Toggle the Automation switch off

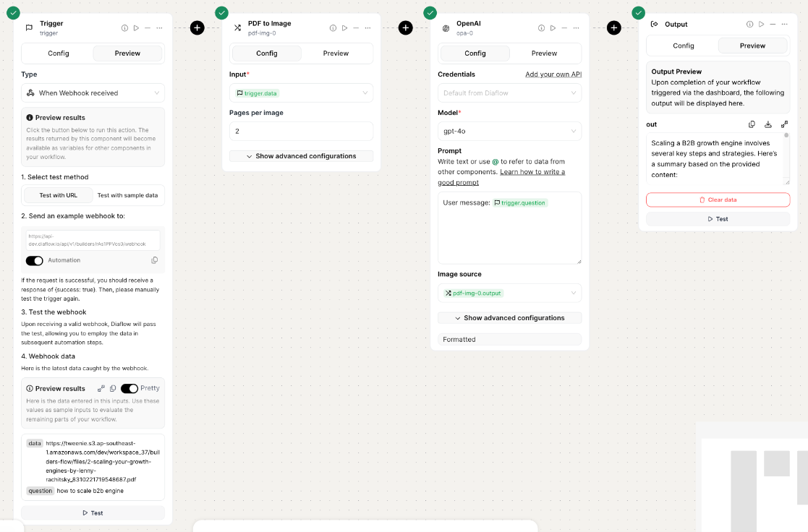click(x=35, y=260)
